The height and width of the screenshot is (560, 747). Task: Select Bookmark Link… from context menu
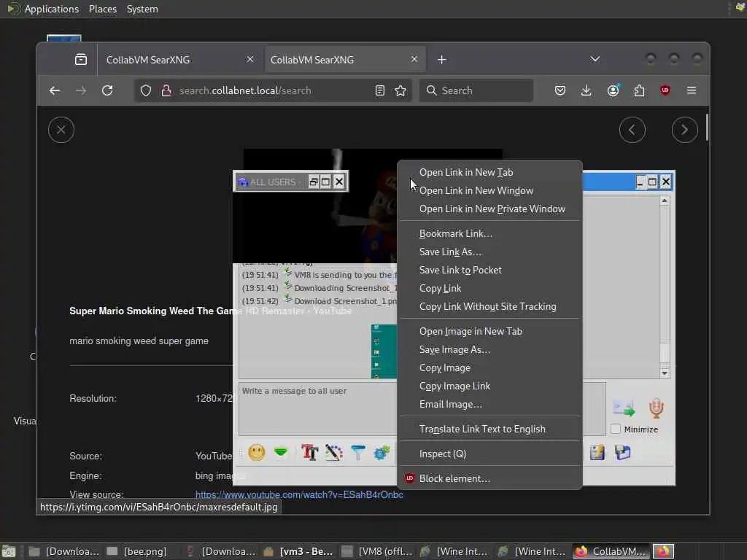(489, 233)
